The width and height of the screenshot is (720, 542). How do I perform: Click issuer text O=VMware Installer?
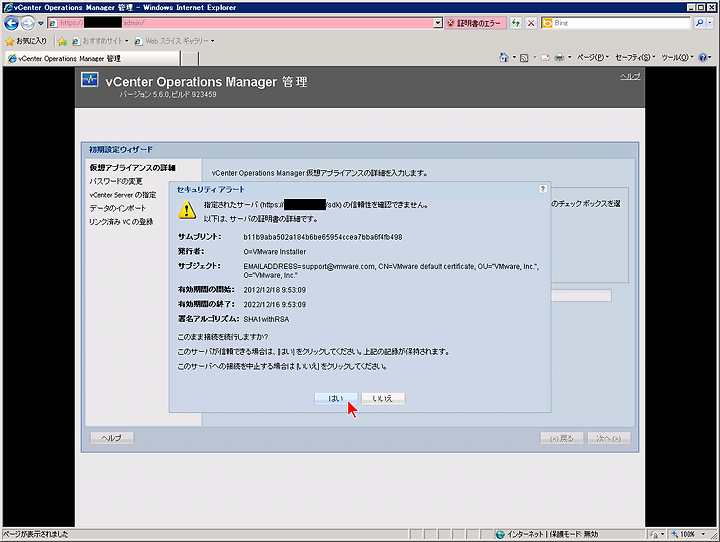click(275, 252)
